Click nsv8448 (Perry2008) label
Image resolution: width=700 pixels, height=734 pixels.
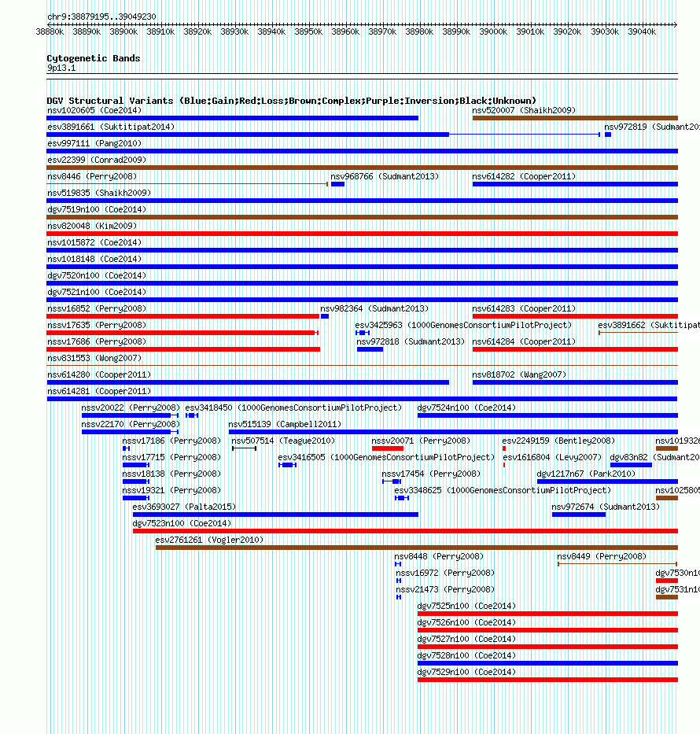439,556
